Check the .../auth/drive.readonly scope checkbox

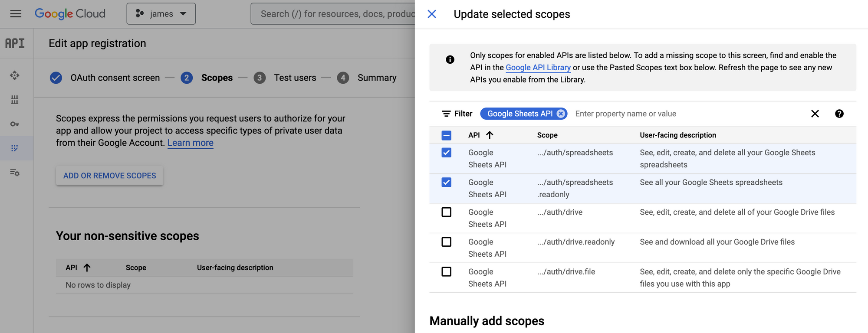tap(446, 242)
